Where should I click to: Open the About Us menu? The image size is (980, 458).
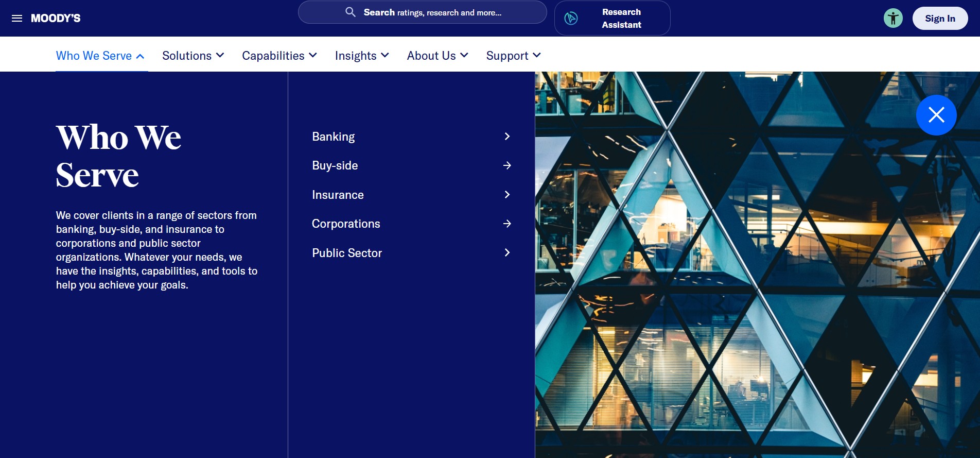pos(437,56)
